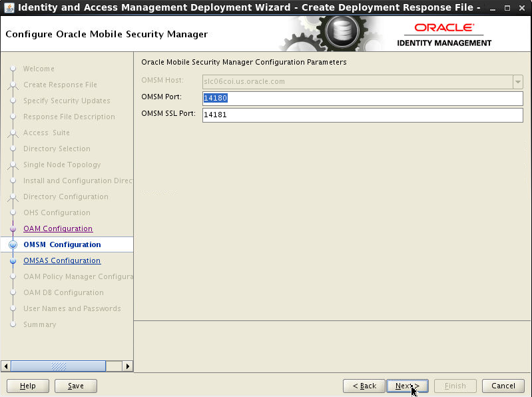
Task: Select OMSM Configuration step
Action: tap(62, 244)
